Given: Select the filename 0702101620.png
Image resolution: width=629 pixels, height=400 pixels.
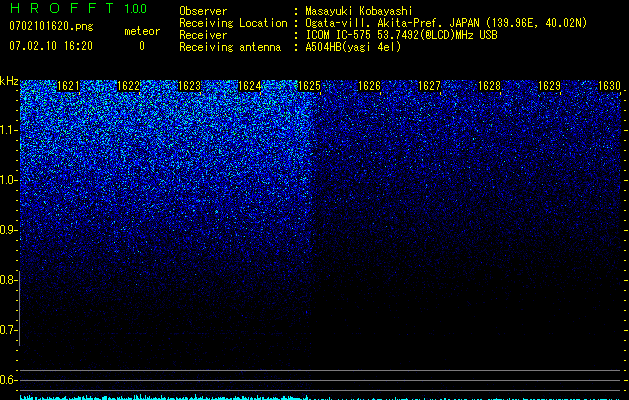Looking at the screenshot, I should click(x=51, y=27).
